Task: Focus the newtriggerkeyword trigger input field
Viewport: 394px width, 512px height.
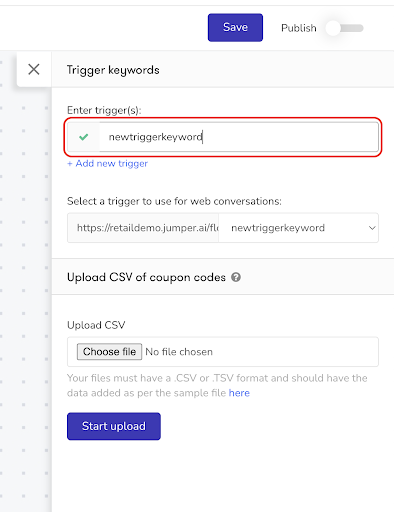Action: click(x=239, y=137)
